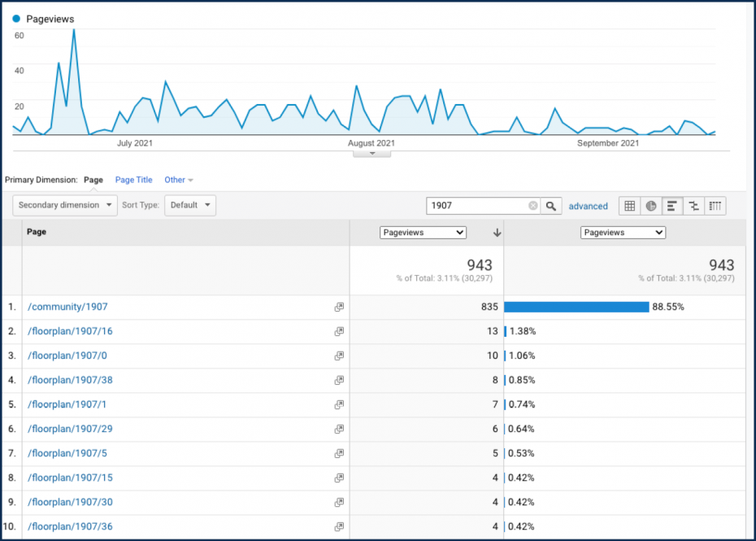Open /floorplan/1907/36 external link icon
Image resolution: width=756 pixels, height=541 pixels.
point(339,526)
